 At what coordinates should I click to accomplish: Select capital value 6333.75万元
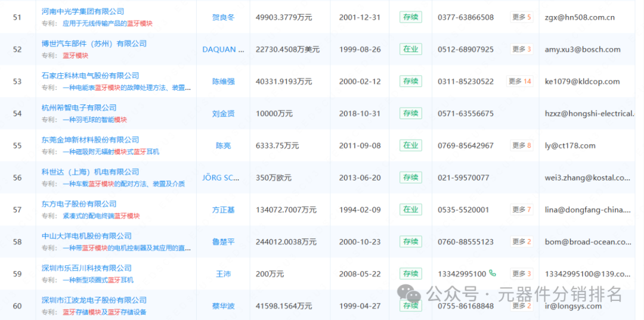pos(277,145)
